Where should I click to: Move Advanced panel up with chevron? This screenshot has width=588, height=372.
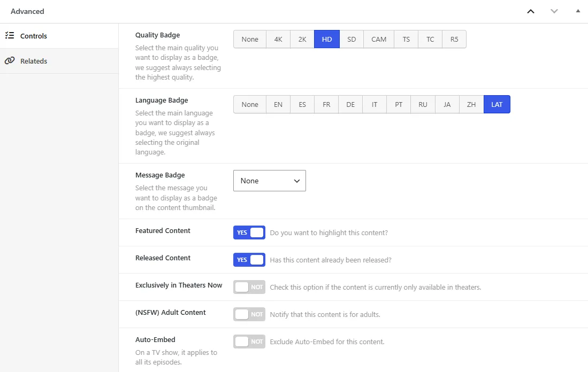(531, 11)
